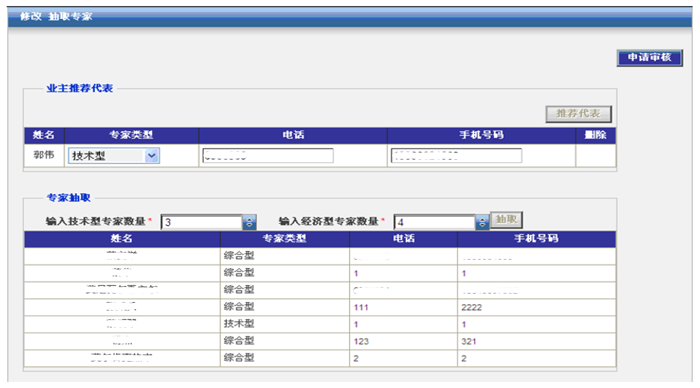Click the 电话 header in expert list
This screenshot has width=700, height=388.
(404, 239)
